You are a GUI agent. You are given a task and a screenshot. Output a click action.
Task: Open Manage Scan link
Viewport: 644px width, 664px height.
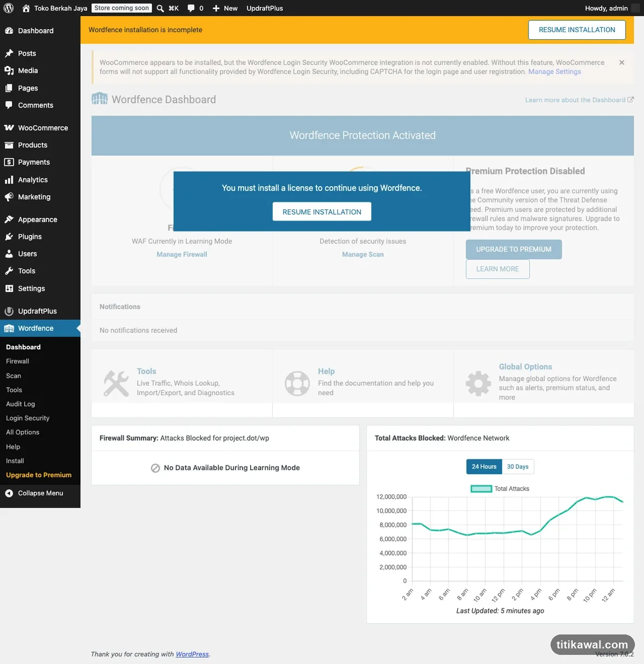(363, 254)
